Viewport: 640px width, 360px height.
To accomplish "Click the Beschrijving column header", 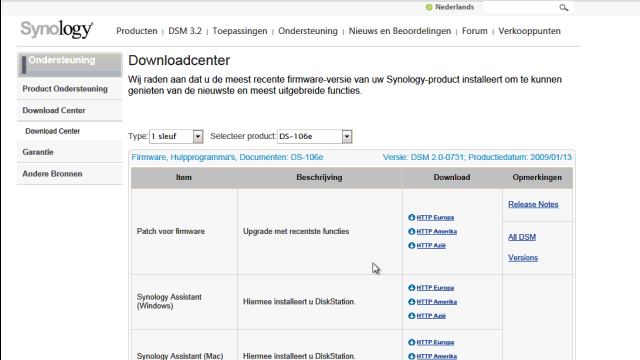I will click(x=320, y=178).
